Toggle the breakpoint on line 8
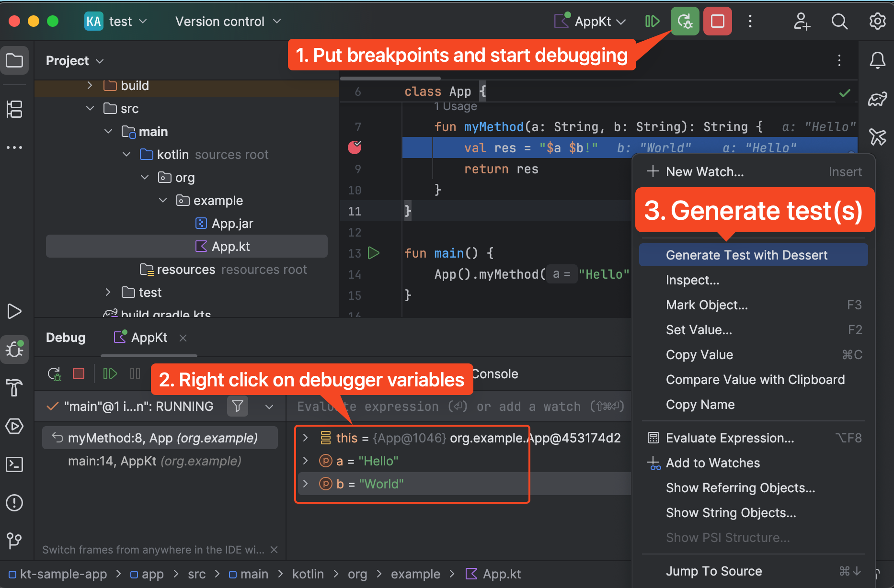894x588 pixels. [355, 147]
